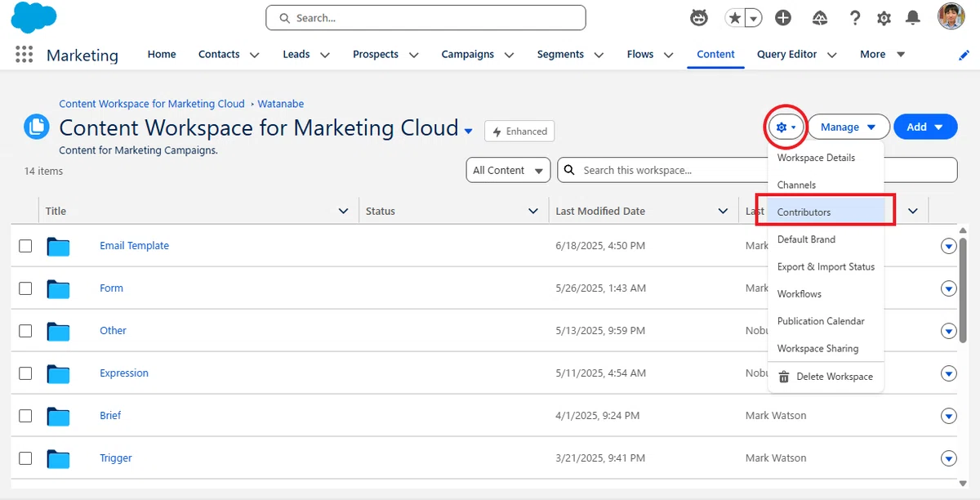Viewport: 980px width, 500px height.
Task: Open the Manage button menu
Action: pyautogui.click(x=849, y=127)
